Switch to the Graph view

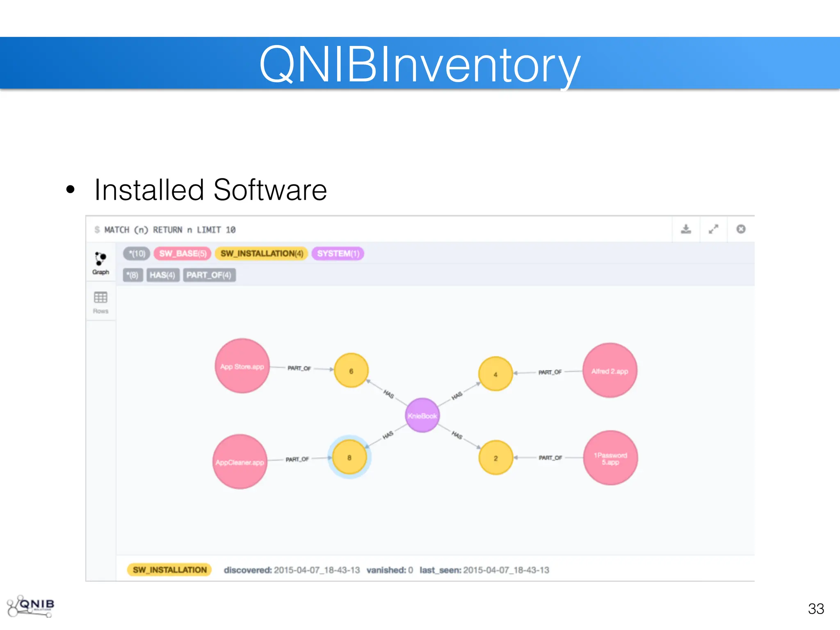(100, 263)
